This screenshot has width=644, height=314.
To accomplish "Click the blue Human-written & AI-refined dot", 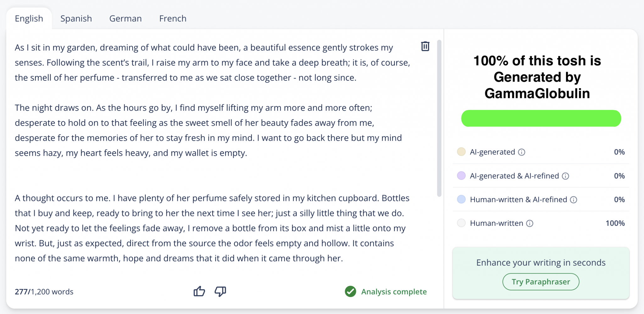I will (x=461, y=199).
